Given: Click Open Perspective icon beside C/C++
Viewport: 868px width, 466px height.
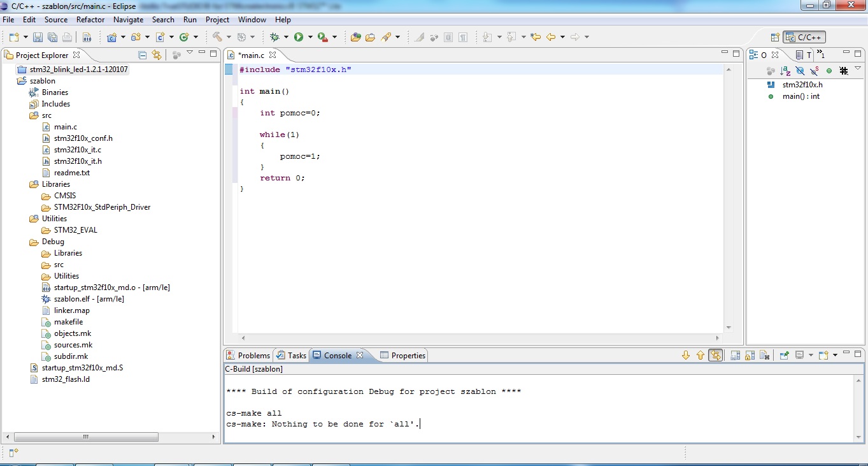Looking at the screenshot, I should 775,37.
